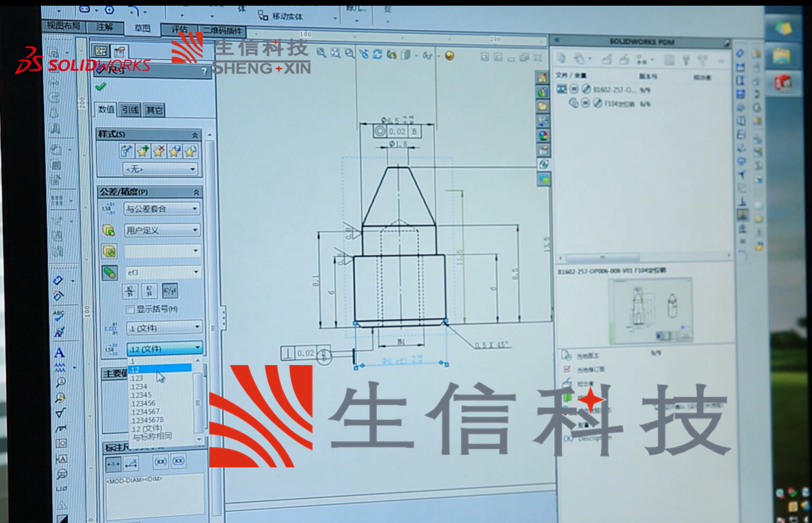Open the SOLIDWORKS PDM task pane tab
Viewport: 812px width, 523px height.
click(x=543, y=164)
